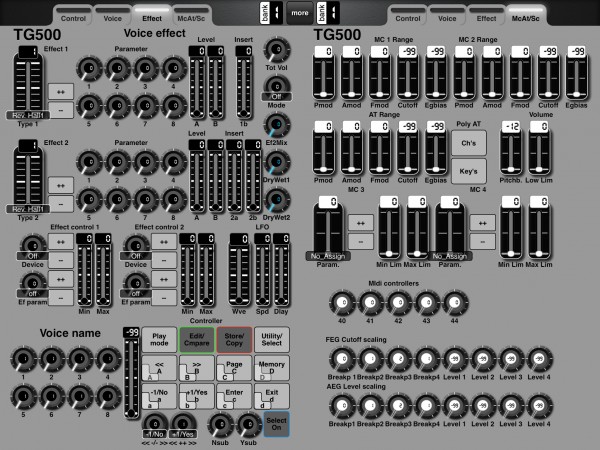Click the +1/Yes b controller button
This screenshot has width=600, height=450.
[197, 396]
